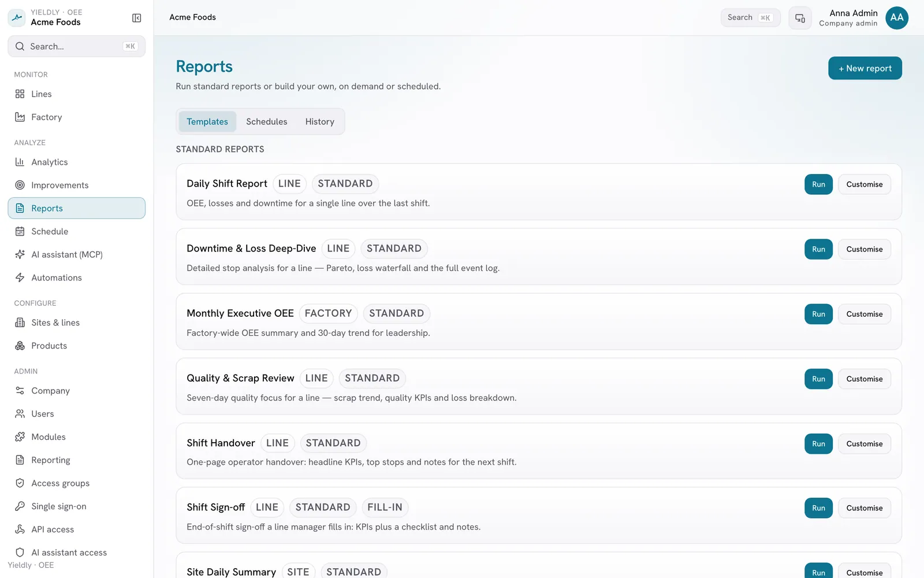This screenshot has height=578, width=924.
Task: Run the Monthly Executive OEE report
Action: [x=818, y=314]
